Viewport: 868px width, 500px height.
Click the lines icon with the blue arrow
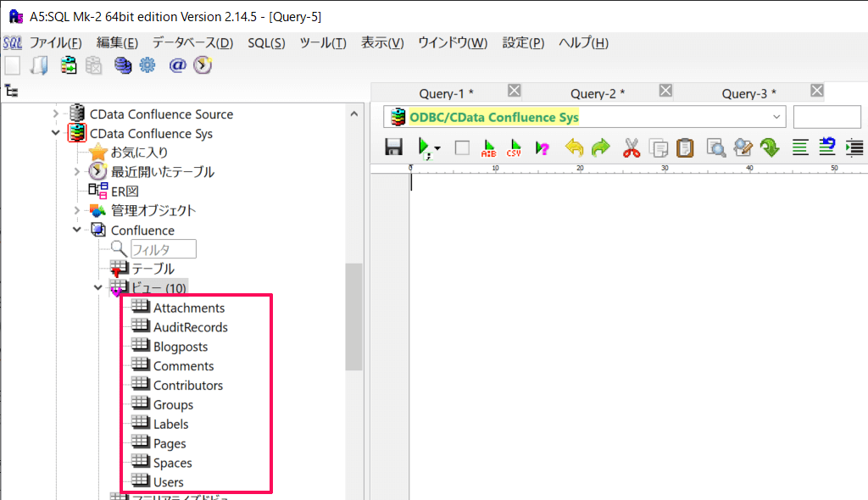[827, 147]
